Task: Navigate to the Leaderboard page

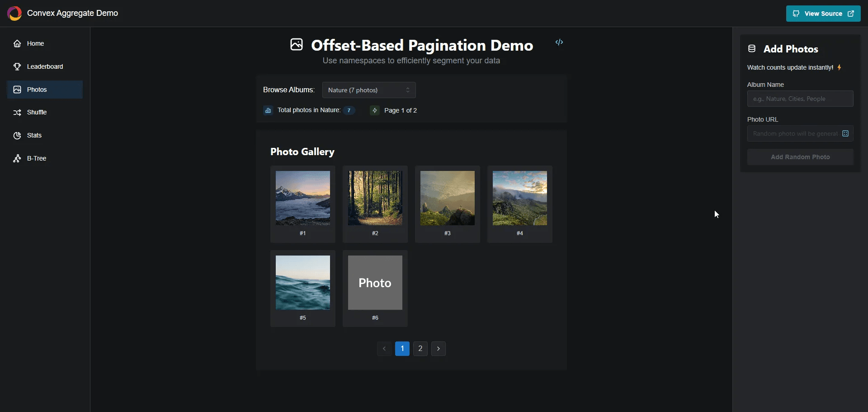Action: point(45,66)
